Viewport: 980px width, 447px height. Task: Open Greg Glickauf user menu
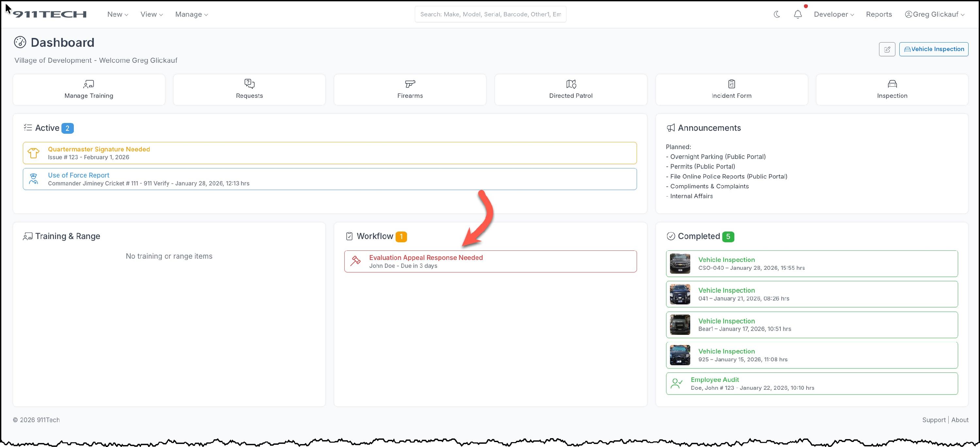point(935,14)
